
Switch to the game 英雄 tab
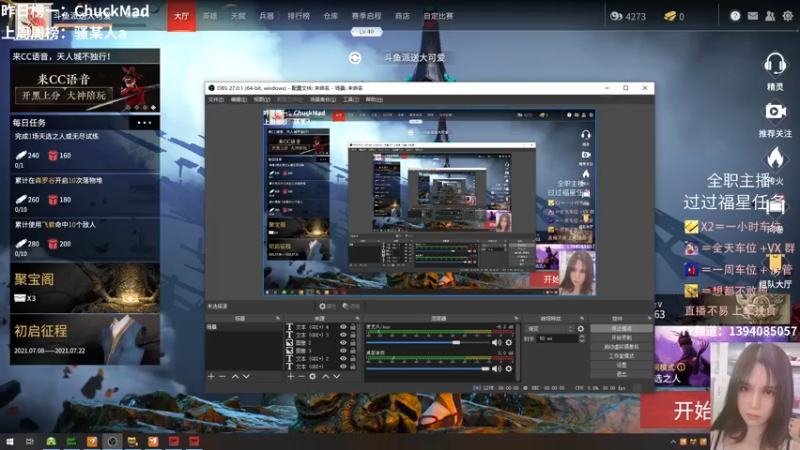coord(210,16)
